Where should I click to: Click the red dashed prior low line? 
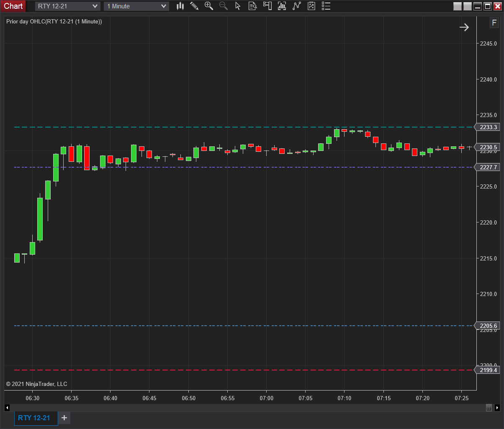[x=243, y=370]
